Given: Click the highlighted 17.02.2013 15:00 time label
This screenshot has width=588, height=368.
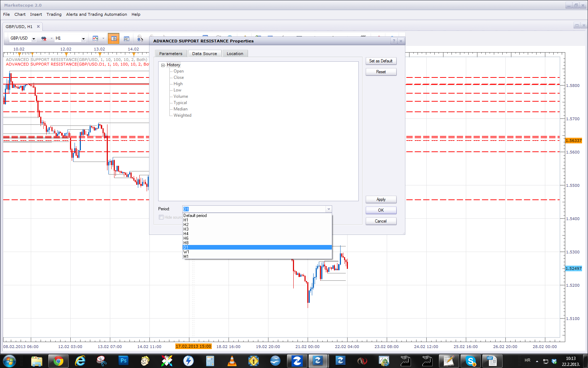Looking at the screenshot, I should click(194, 346).
